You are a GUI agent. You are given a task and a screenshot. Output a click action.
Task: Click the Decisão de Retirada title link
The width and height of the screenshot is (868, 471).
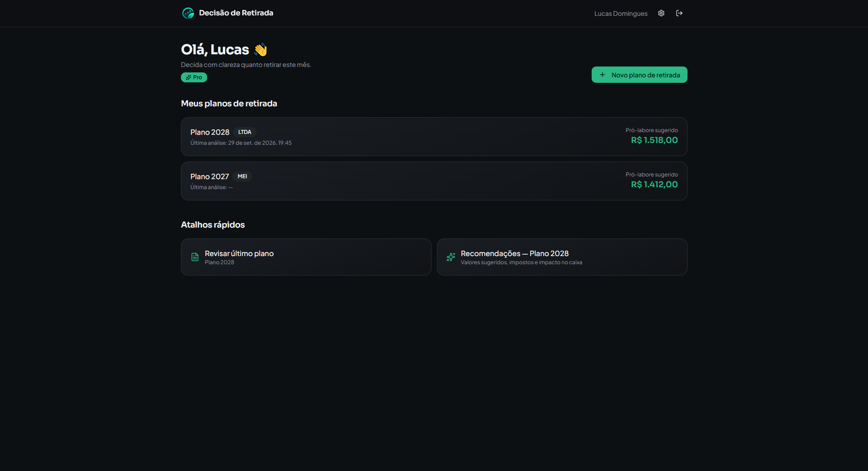pyautogui.click(x=236, y=13)
